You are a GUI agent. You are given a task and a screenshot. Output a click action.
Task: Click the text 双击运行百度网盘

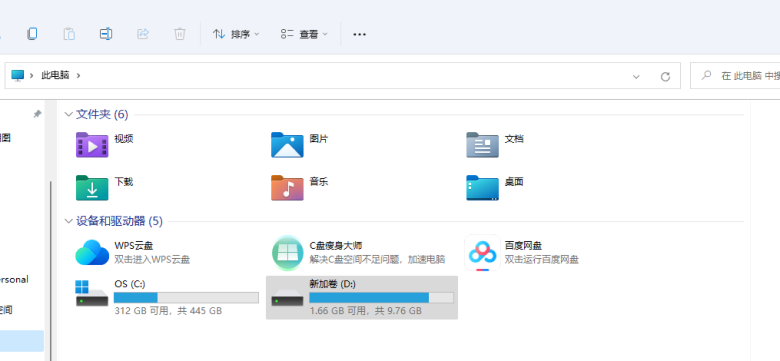(x=542, y=259)
